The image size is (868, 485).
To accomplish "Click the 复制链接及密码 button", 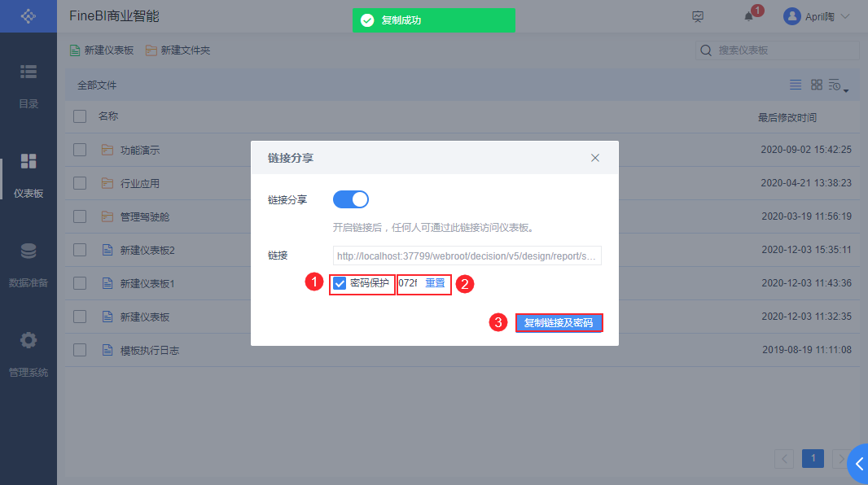I will coord(559,323).
